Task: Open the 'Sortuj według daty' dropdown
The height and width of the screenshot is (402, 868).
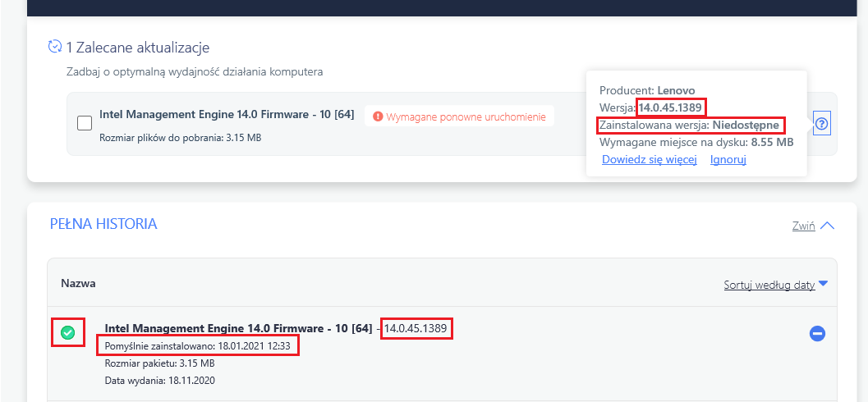Action: (x=775, y=286)
